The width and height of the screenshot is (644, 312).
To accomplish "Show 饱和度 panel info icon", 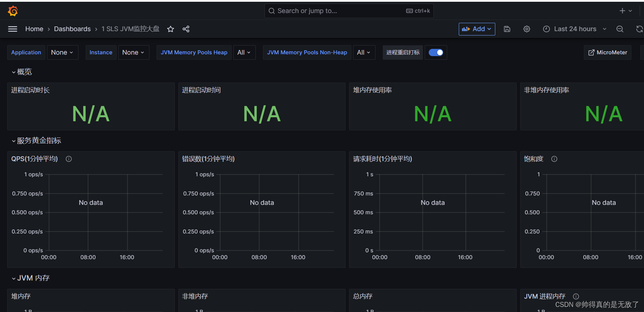I will pos(554,159).
